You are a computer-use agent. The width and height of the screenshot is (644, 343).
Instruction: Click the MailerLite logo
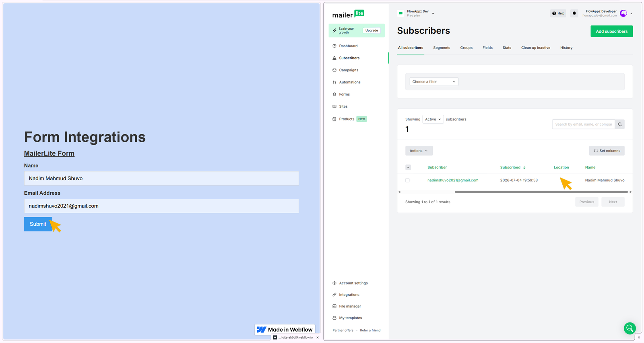click(x=348, y=14)
